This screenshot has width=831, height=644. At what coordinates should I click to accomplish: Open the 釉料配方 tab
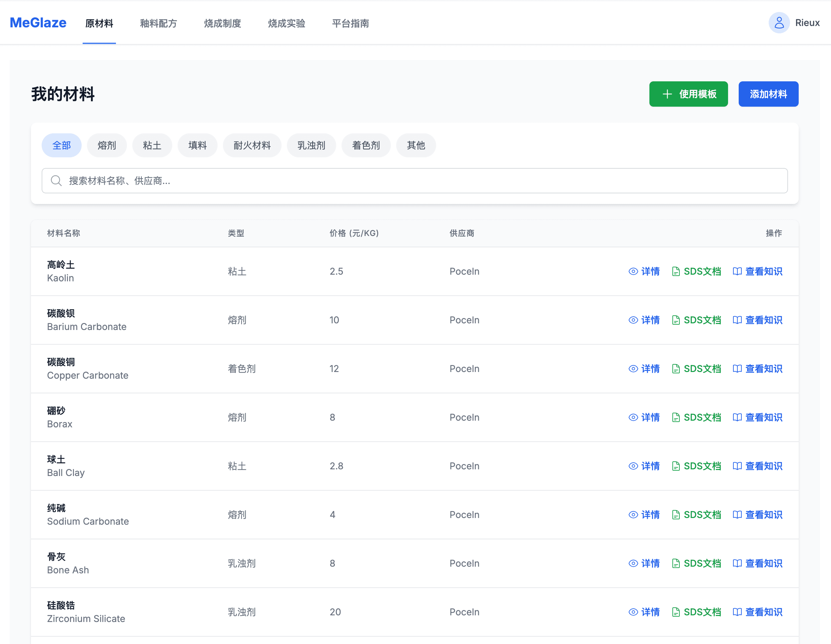[159, 23]
